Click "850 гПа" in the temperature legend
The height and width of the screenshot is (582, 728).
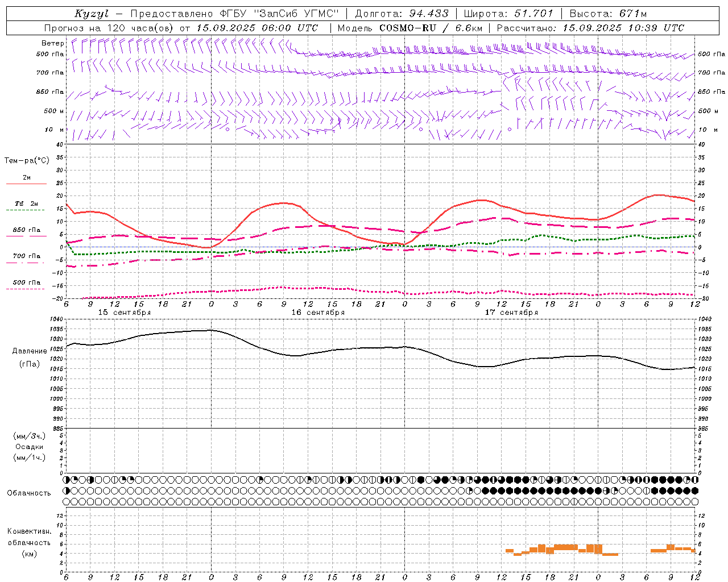coord(26,230)
